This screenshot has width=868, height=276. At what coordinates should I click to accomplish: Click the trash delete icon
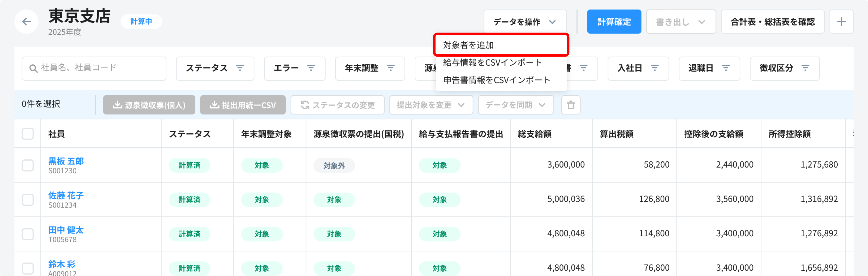coord(571,105)
